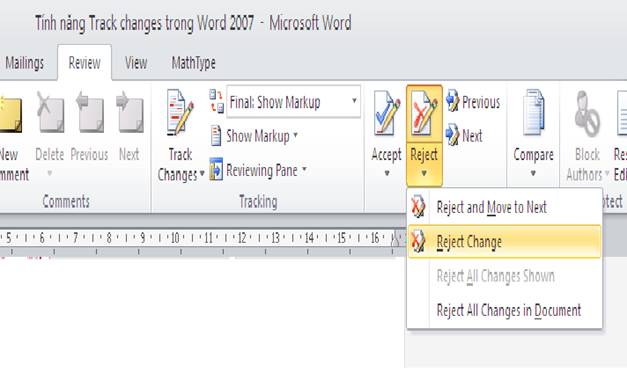Open Final: Show Markup dropdown
The width and height of the screenshot is (627, 380).
tap(354, 101)
